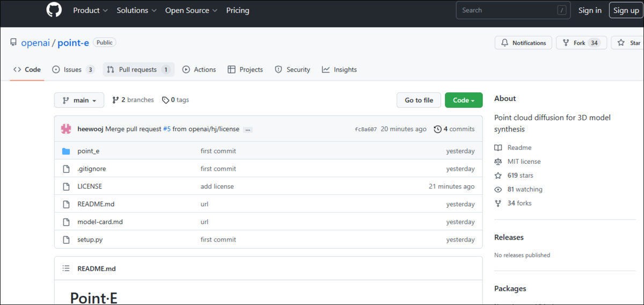Click the branches icon
Viewport: 644px width, 305px height.
coord(115,100)
